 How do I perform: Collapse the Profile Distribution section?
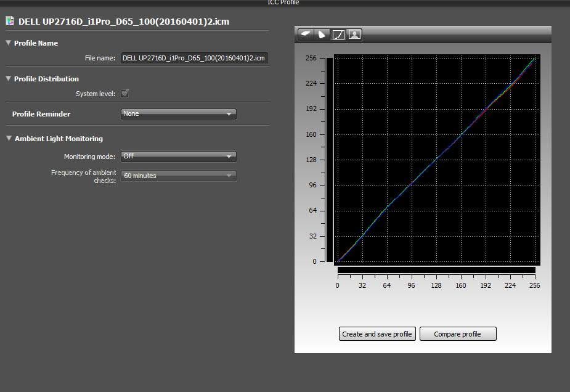[9, 78]
